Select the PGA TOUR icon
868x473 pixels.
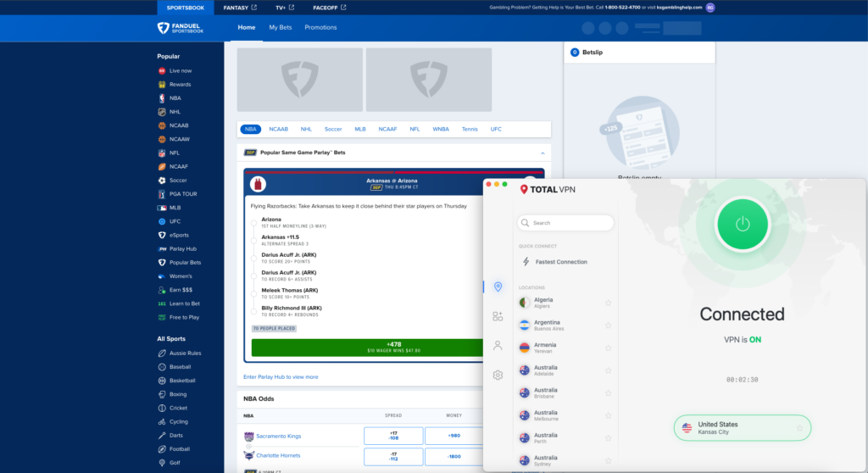pyautogui.click(x=162, y=194)
